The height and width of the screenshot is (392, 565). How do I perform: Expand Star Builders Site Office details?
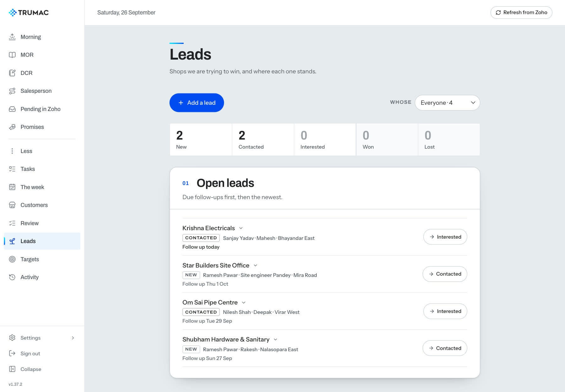point(256,266)
